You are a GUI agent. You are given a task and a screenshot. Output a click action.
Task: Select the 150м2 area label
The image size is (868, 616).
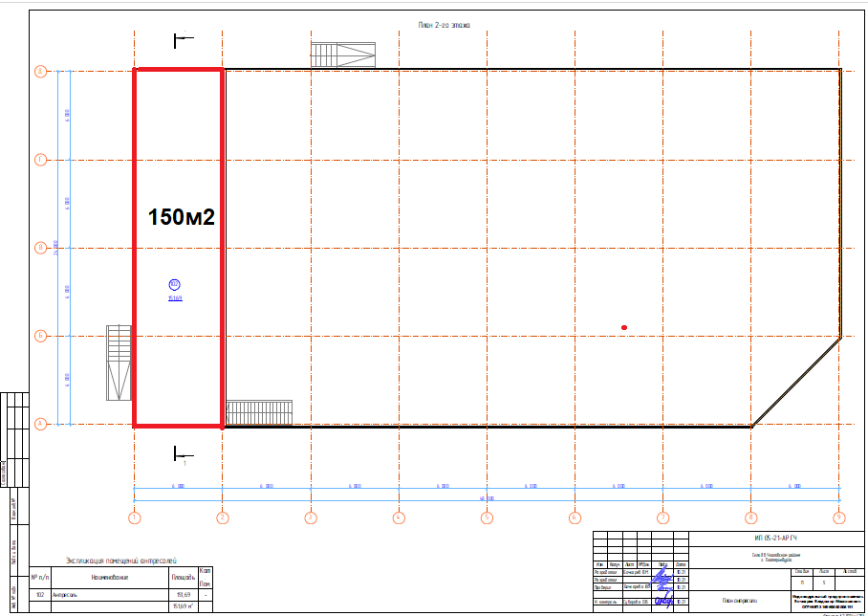point(181,217)
